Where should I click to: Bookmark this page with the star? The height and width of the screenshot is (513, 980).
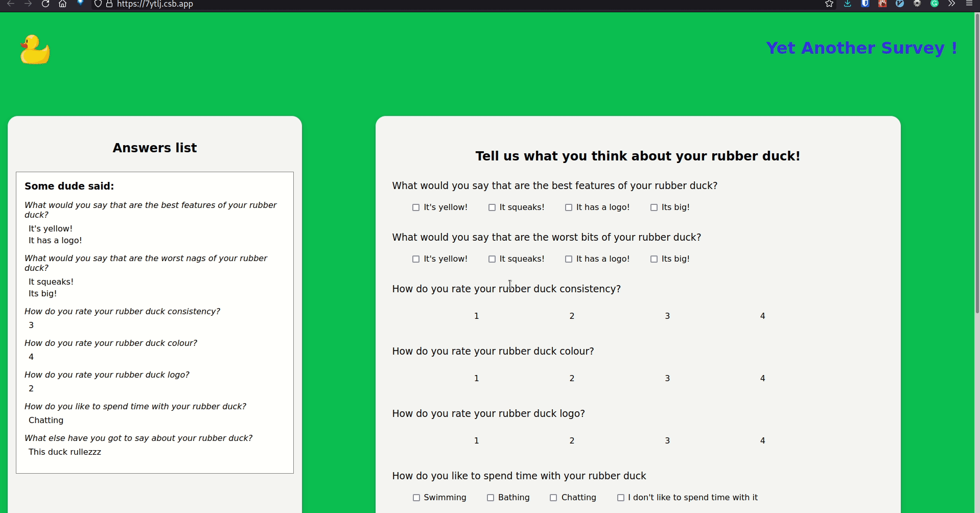[829, 4]
